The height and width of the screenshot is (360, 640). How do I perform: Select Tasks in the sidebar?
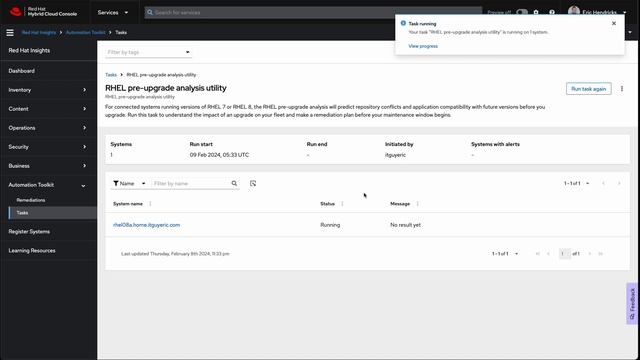(x=52, y=213)
